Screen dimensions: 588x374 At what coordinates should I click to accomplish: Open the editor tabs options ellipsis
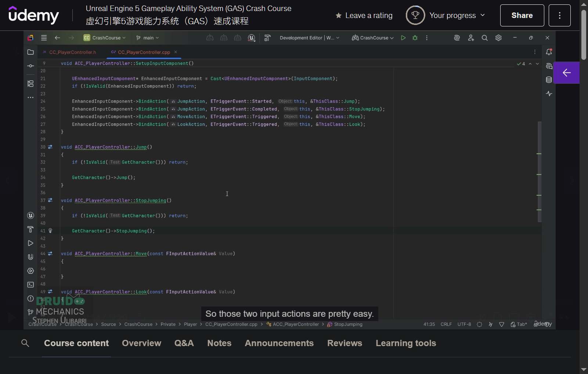click(x=535, y=52)
